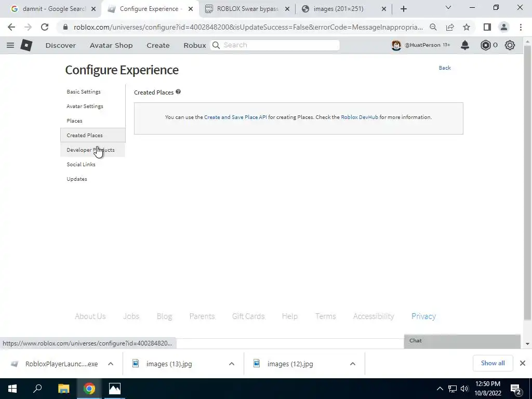Close the ROBLOX Swear bypass tab
Screen dimensions: 532x399
[x=287, y=9]
